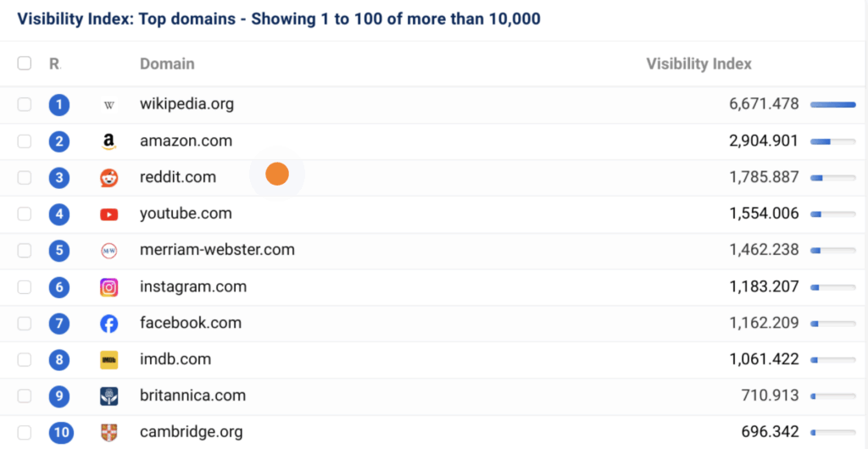Viewport: 868px width, 449px height.
Task: Click the Instagram logo icon
Action: click(x=108, y=287)
